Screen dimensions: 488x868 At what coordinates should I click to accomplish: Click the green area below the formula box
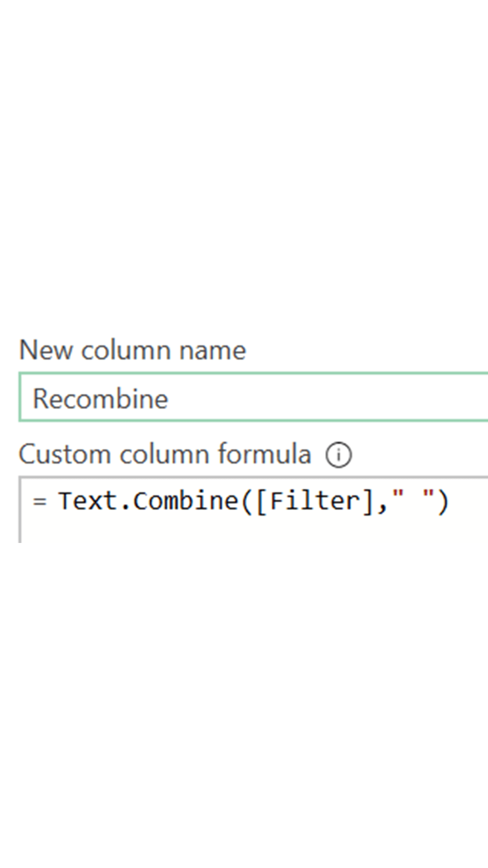pyautogui.click(x=244, y=707)
